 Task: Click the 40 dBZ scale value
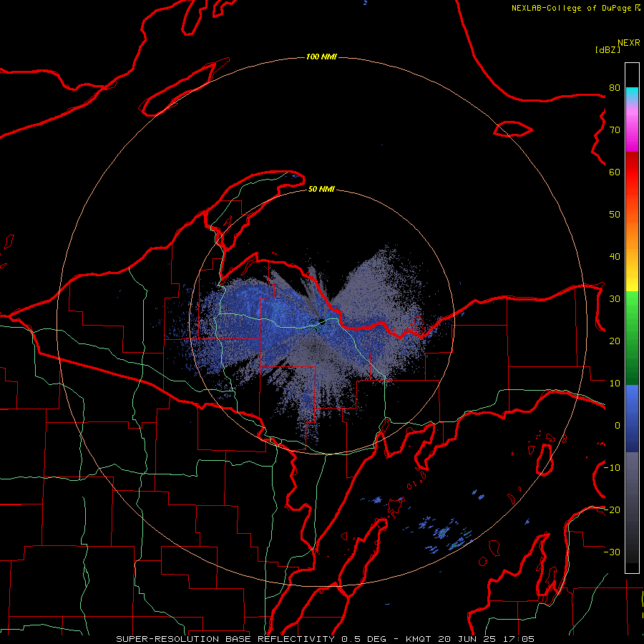615,257
